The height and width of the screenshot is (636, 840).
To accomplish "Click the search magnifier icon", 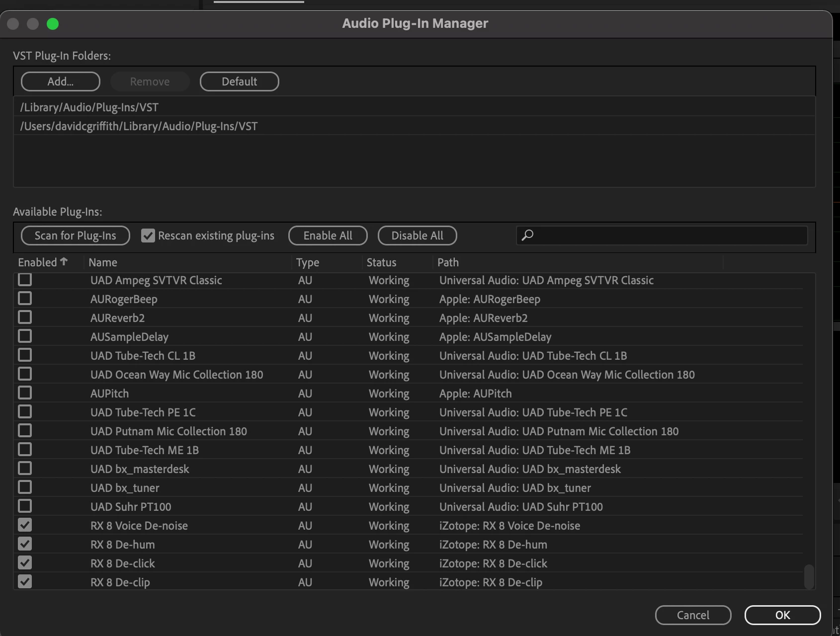I will point(527,235).
